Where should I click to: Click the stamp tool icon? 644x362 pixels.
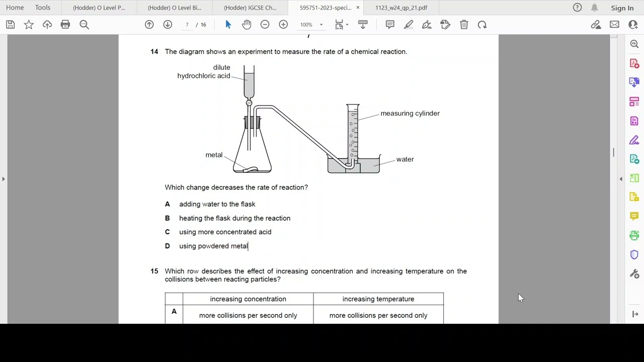445,25
